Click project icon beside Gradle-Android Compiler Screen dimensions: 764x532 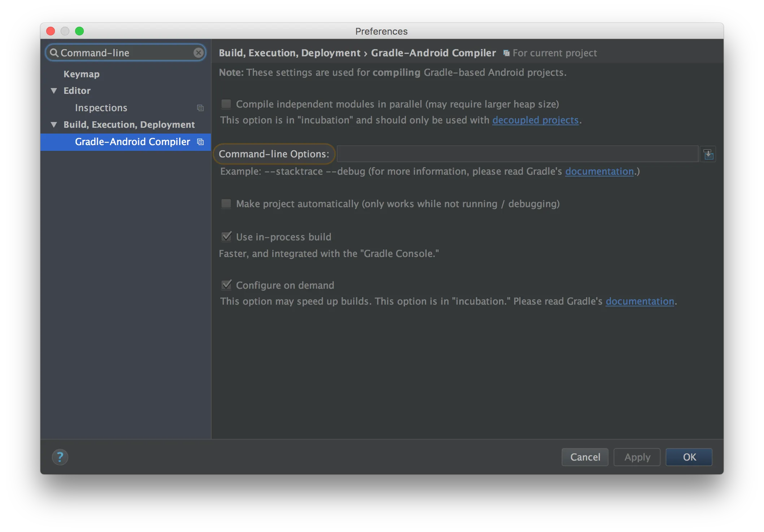[200, 142]
